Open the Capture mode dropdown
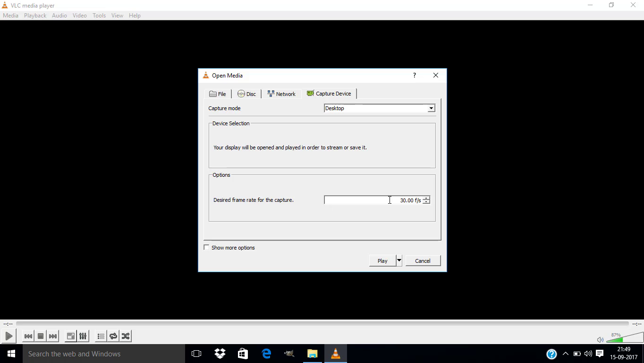 pos(430,108)
